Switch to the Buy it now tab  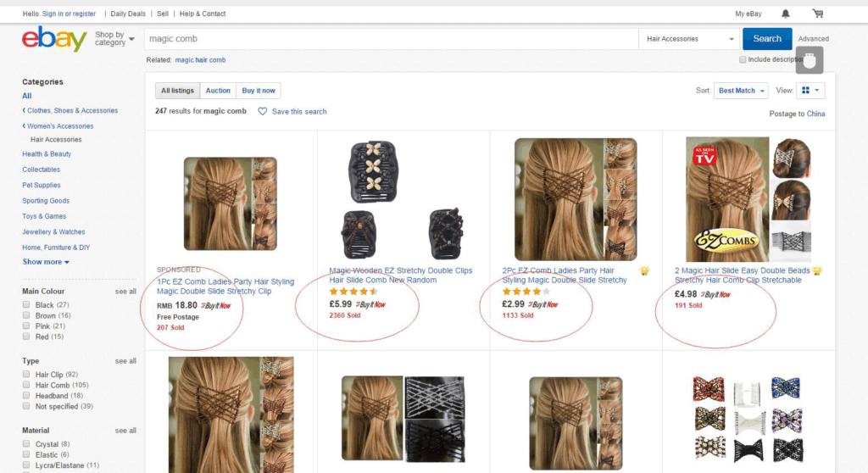coord(259,91)
